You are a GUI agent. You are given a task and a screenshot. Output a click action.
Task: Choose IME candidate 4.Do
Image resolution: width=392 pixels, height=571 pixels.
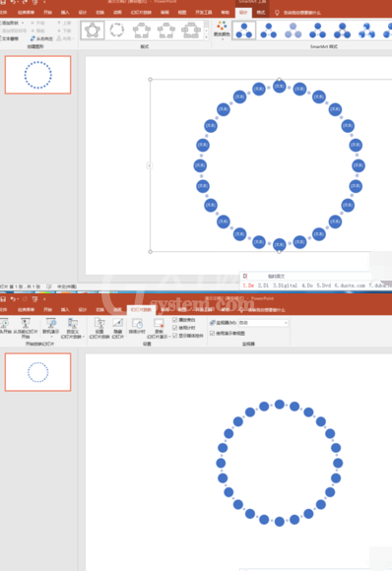(307, 285)
